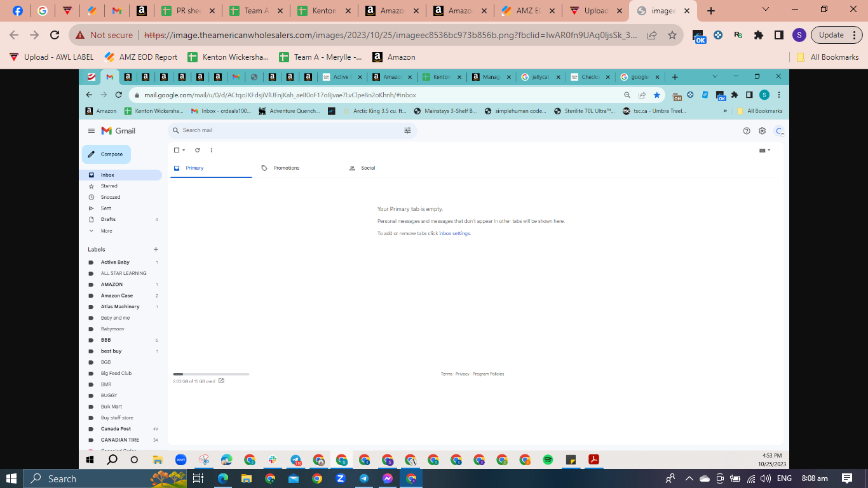This screenshot has height=488, width=868.
Task: Click the Windows taskbar Search box
Action: click(105, 478)
